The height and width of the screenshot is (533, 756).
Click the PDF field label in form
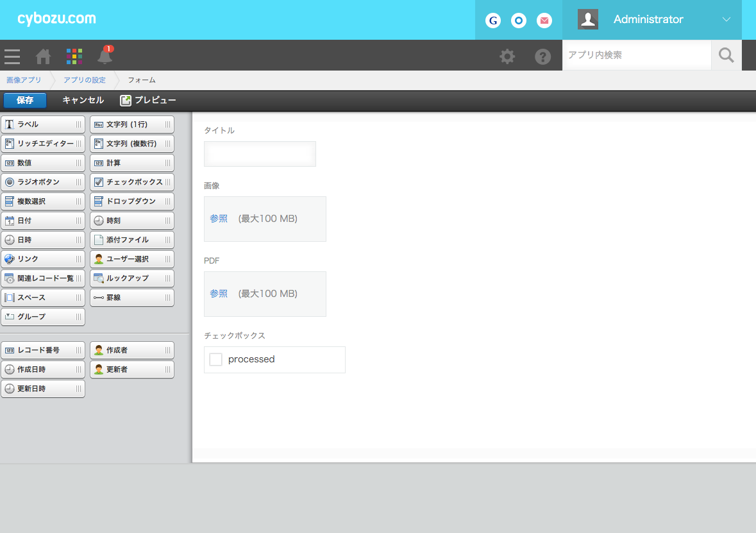coord(212,260)
